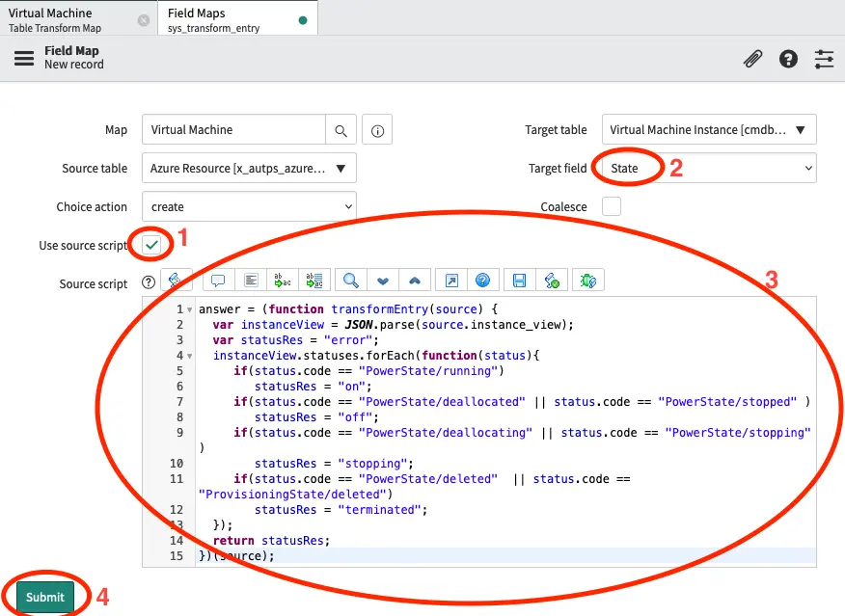Click the info icon beside Map field
The width and height of the screenshot is (845, 616).
[x=378, y=130]
